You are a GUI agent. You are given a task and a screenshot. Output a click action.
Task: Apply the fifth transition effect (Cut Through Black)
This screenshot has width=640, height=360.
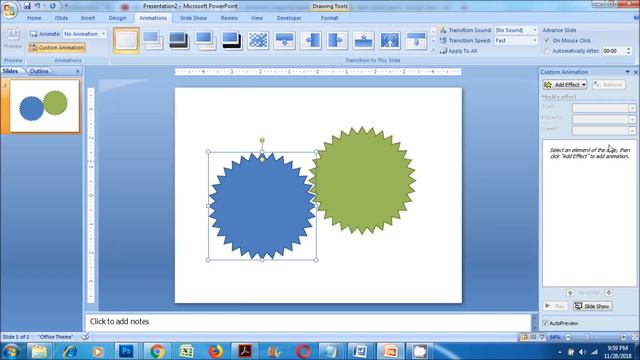[231, 40]
